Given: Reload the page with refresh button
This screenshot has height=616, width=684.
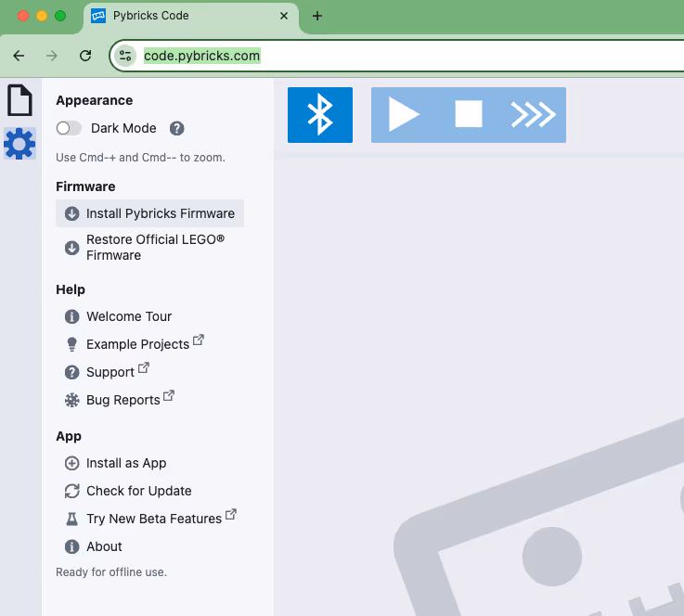Looking at the screenshot, I should point(85,56).
